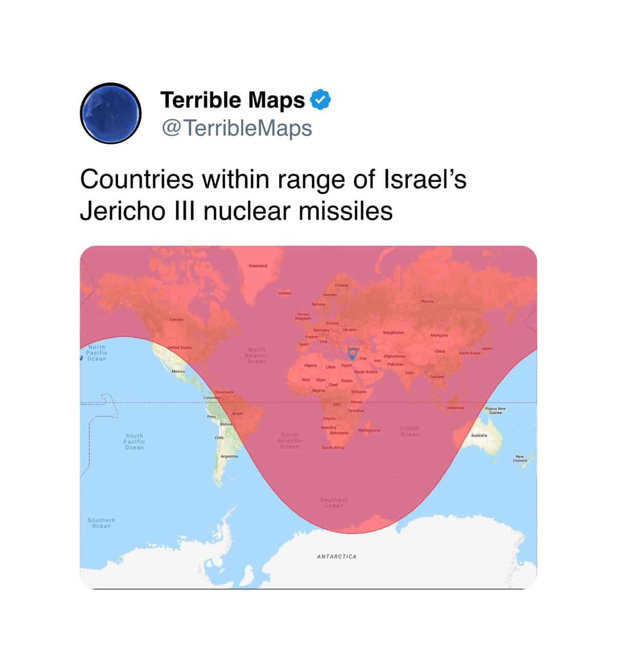The height and width of the screenshot is (672, 617).
Task: Click the Canada label on the map
Action: click(176, 320)
